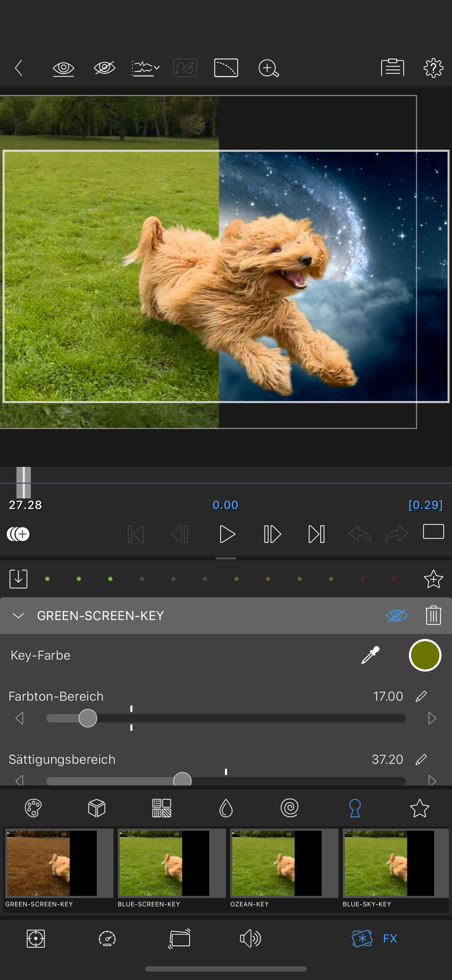Image resolution: width=452 pixels, height=980 pixels.
Task: Open the crop frame tool
Action: point(226,68)
